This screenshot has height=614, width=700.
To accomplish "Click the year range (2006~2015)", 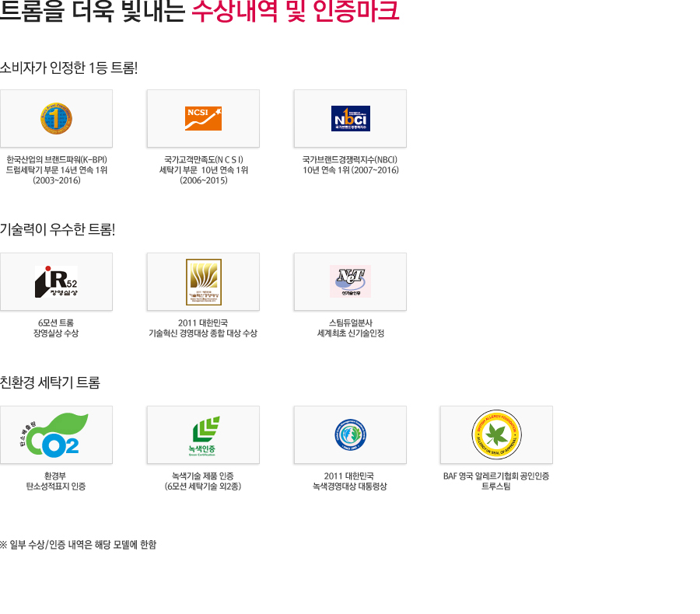I will [x=204, y=180].
